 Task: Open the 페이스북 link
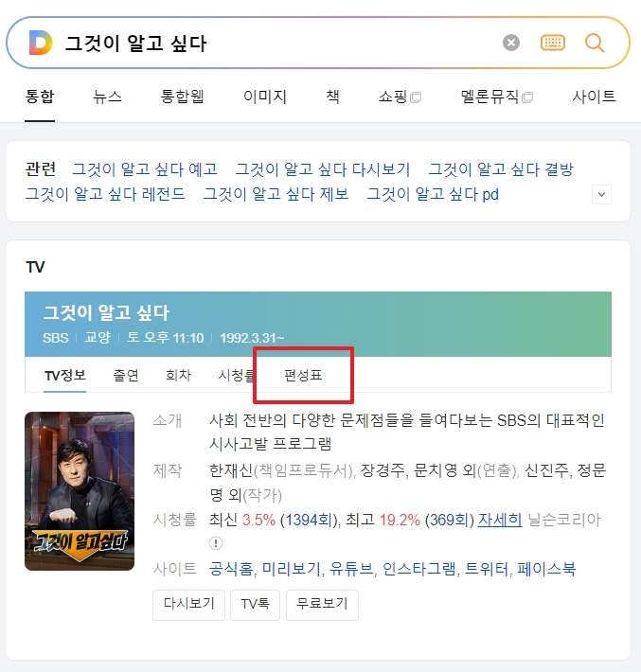(546, 569)
